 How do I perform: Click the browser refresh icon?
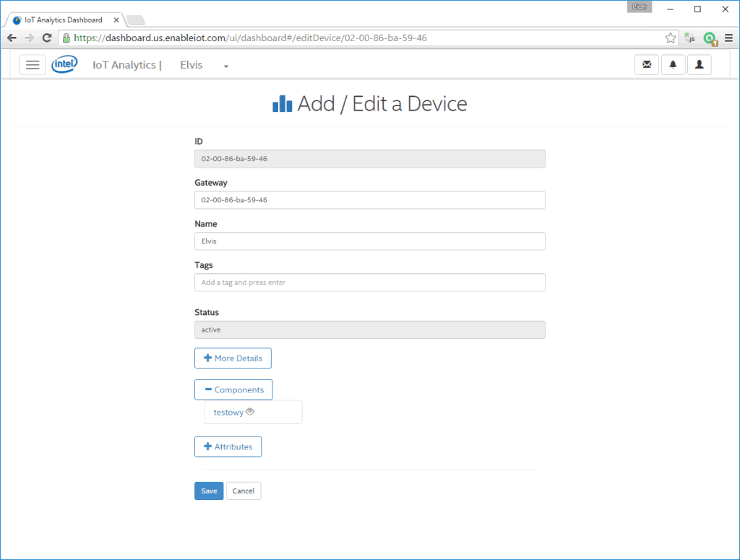point(46,38)
